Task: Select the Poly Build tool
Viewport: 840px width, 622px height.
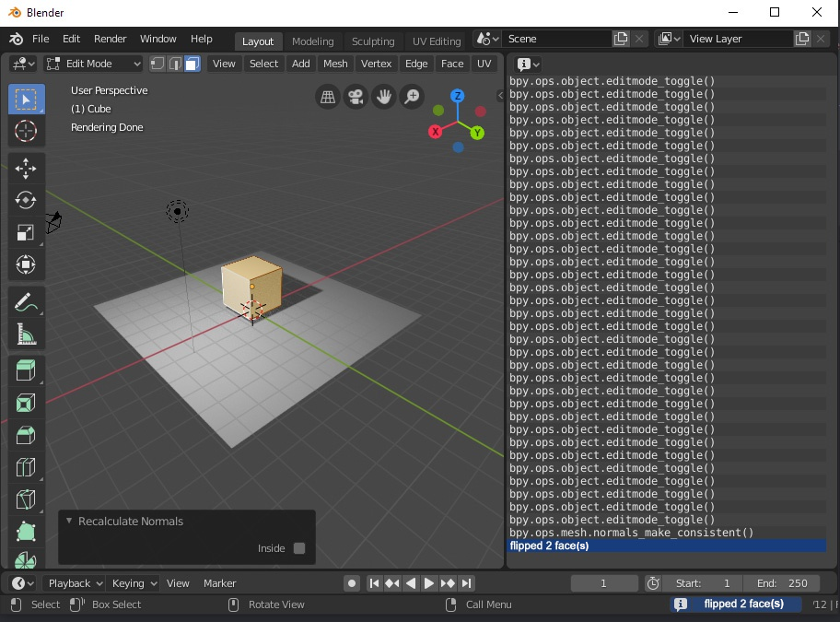Action: pos(26,532)
